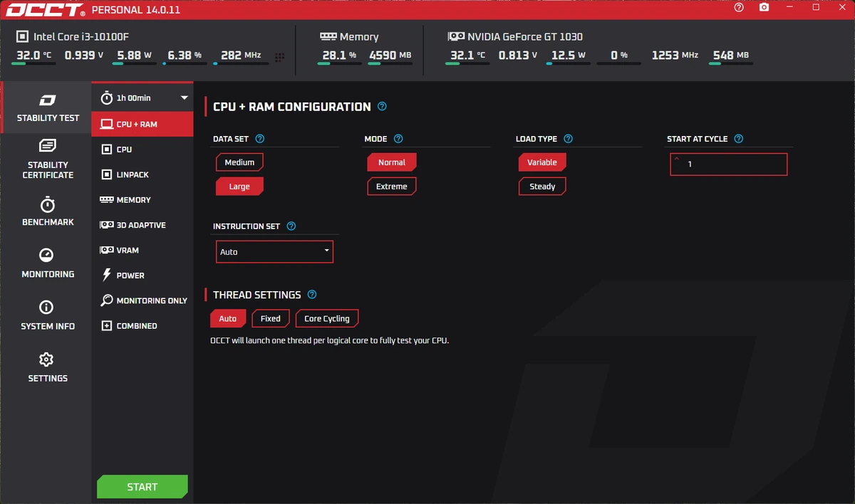Show help for Mode
The image size is (855, 504).
(x=398, y=139)
